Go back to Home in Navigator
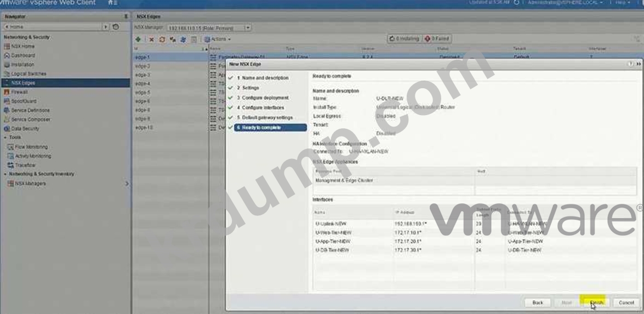 tap(52, 27)
